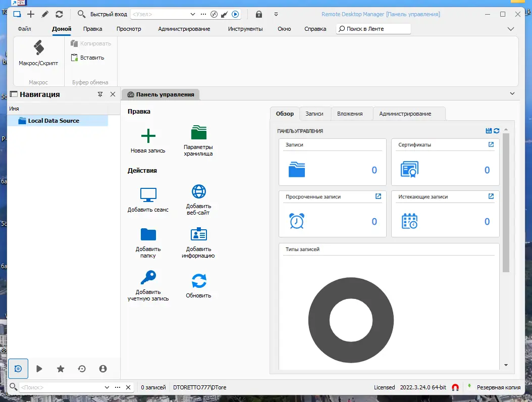This screenshot has height=402, width=532.
Task: Click the Макрос/Скрипт ribbon icon
Action: click(39, 47)
